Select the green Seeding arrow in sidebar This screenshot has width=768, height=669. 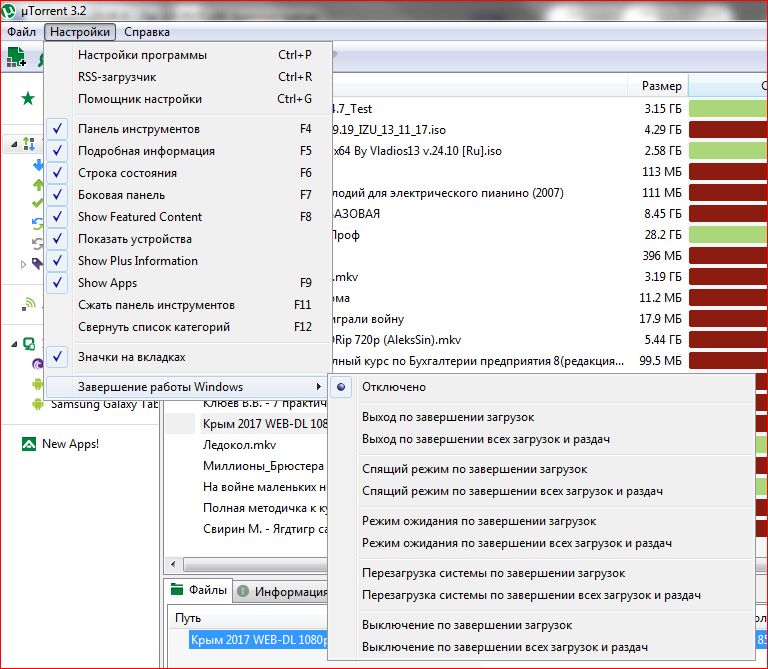(x=38, y=185)
